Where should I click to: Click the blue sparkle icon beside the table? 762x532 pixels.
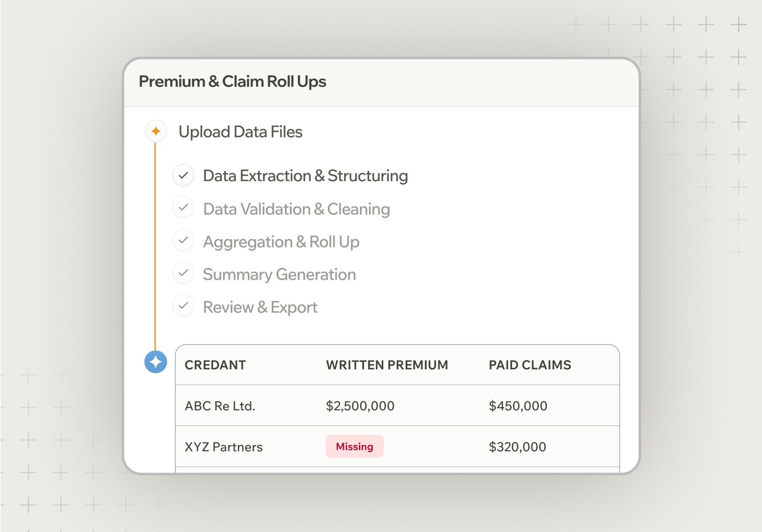tap(156, 362)
